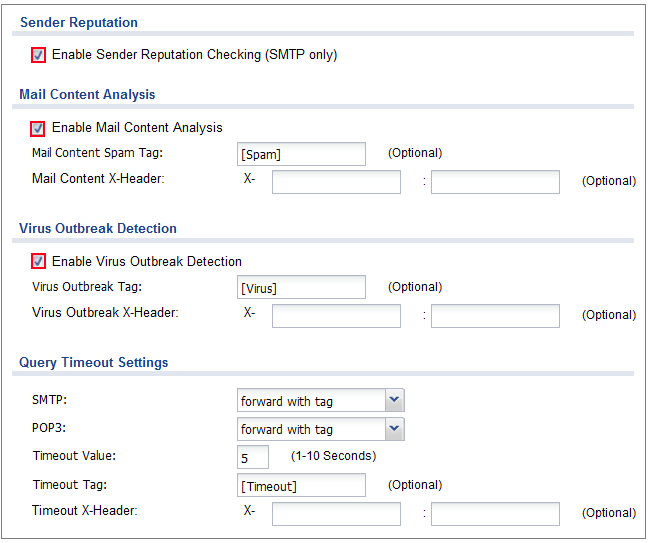Focus the Mail Content X-Header name field
Image resolution: width=652 pixels, height=543 pixels.
coord(336,181)
